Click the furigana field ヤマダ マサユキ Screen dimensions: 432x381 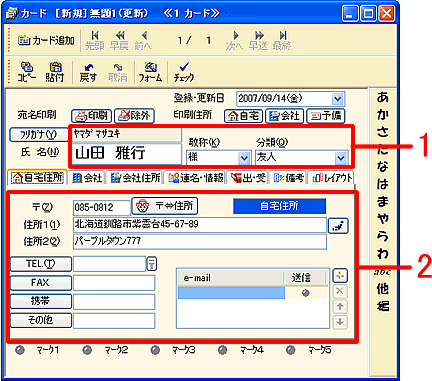coord(127,134)
